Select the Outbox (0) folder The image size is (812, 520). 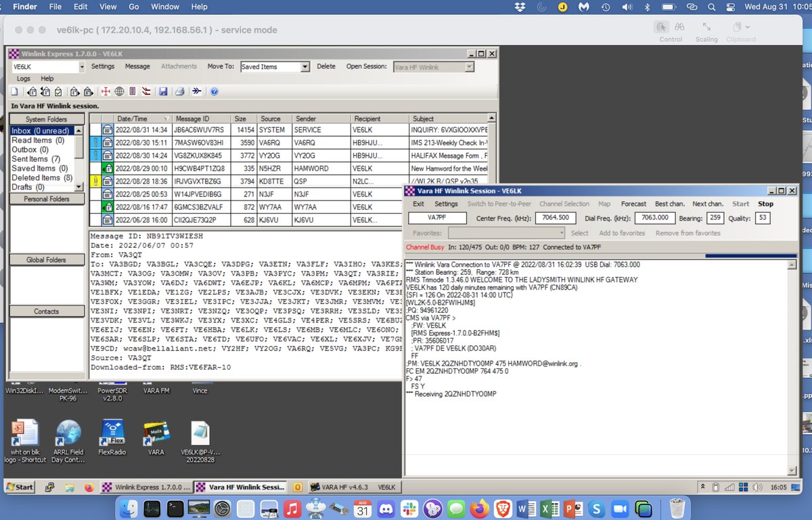click(x=30, y=150)
